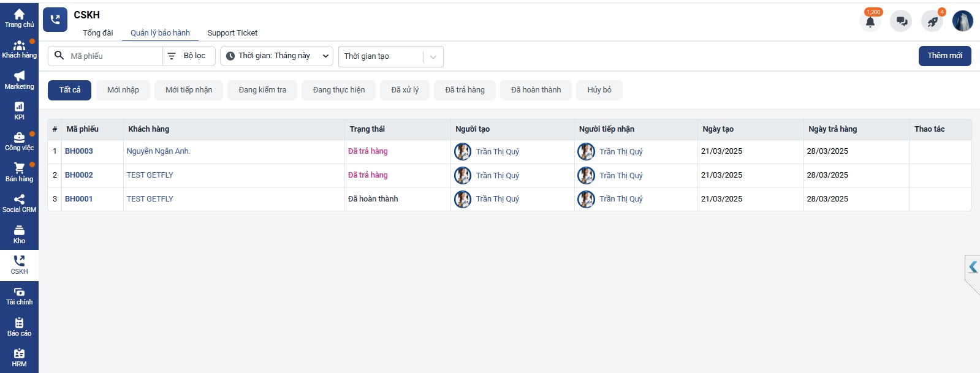Switch to Support Ticket tab
The width and height of the screenshot is (980, 373).
tap(232, 33)
